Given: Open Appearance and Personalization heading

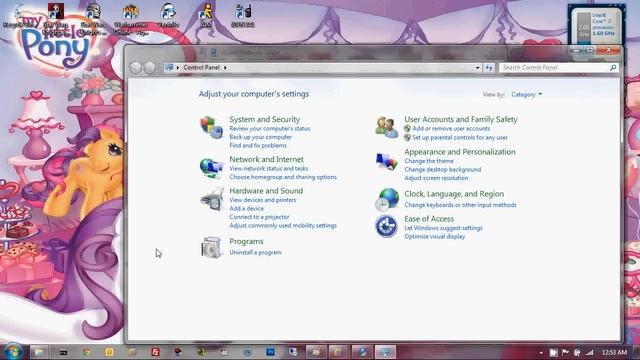Looking at the screenshot, I should coord(460,152).
